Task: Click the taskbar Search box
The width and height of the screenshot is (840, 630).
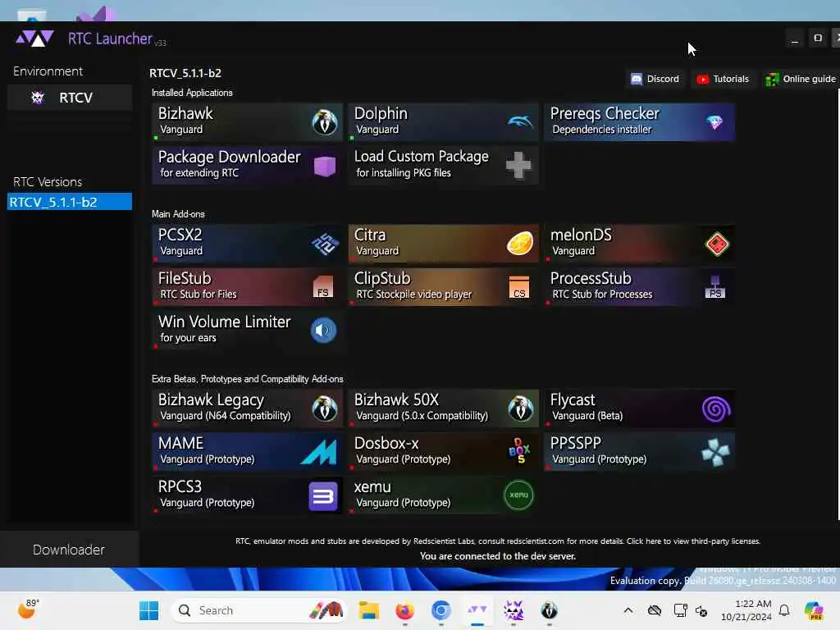Action: click(x=258, y=610)
